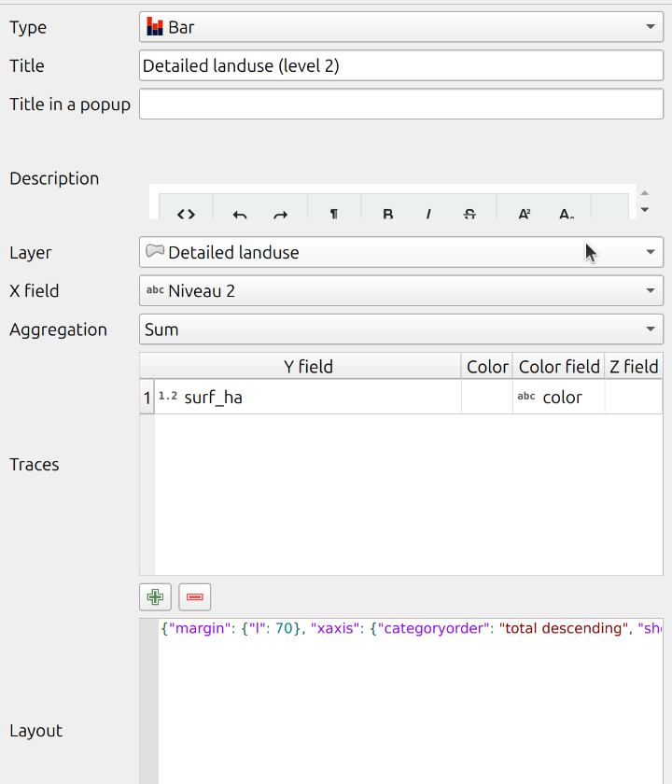The width and height of the screenshot is (672, 784).
Task: Click the Color column header
Action: tap(487, 367)
